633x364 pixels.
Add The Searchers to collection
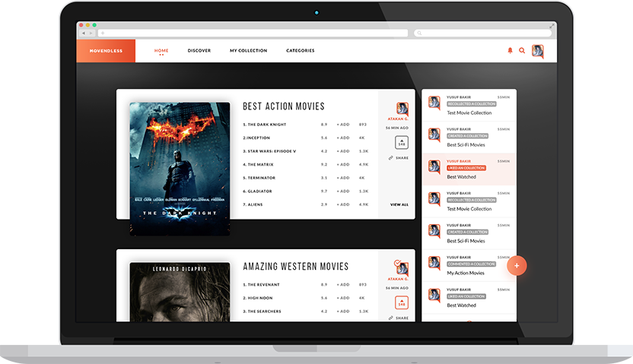tap(343, 312)
